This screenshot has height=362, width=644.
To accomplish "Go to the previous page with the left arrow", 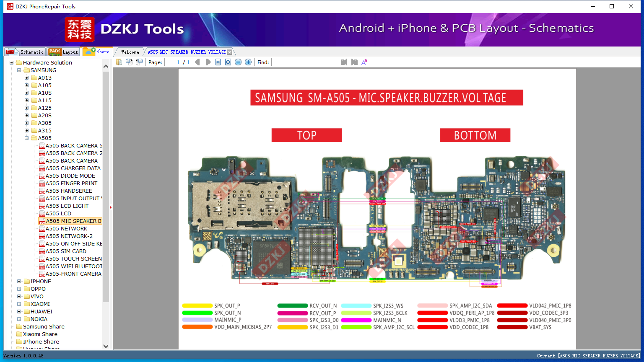I will coord(197,62).
